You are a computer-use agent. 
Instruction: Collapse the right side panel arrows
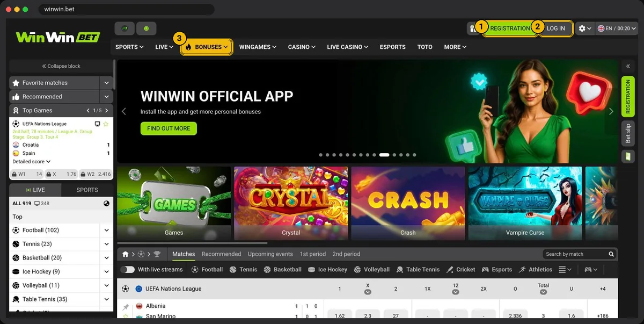[628, 66]
